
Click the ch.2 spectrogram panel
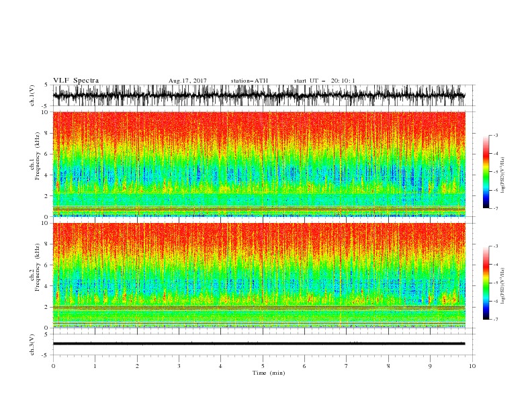[259, 275]
